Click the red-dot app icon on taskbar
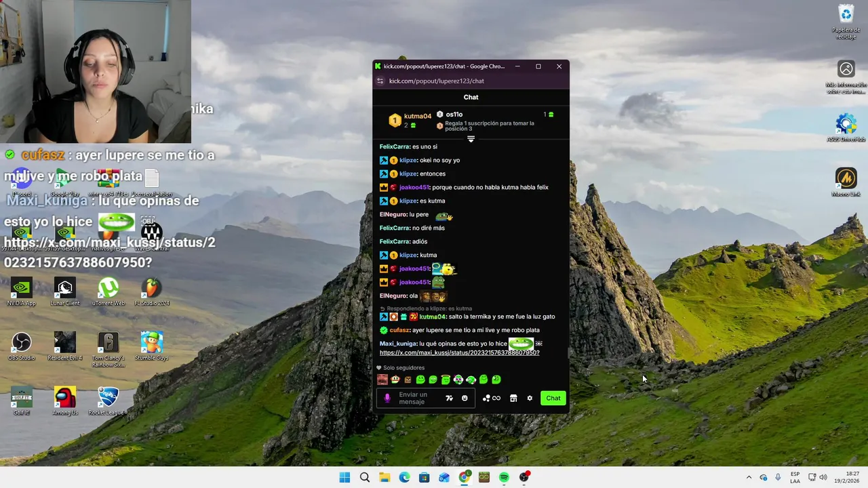 524,477
